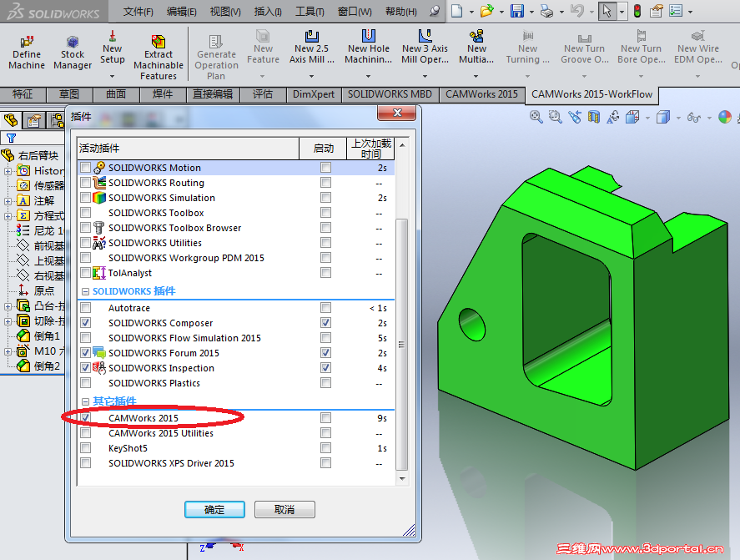Switch to the DimXpert tab
740x560 pixels.
tap(314, 94)
